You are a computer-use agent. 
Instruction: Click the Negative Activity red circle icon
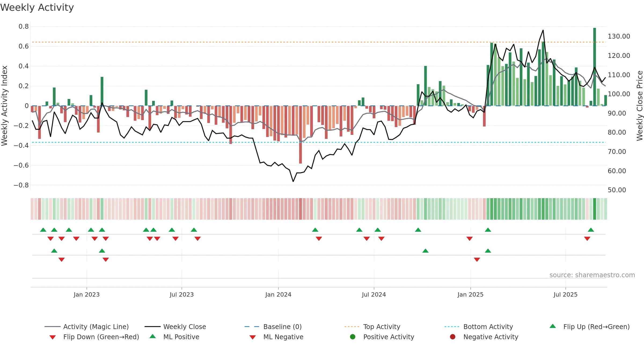pyautogui.click(x=453, y=337)
